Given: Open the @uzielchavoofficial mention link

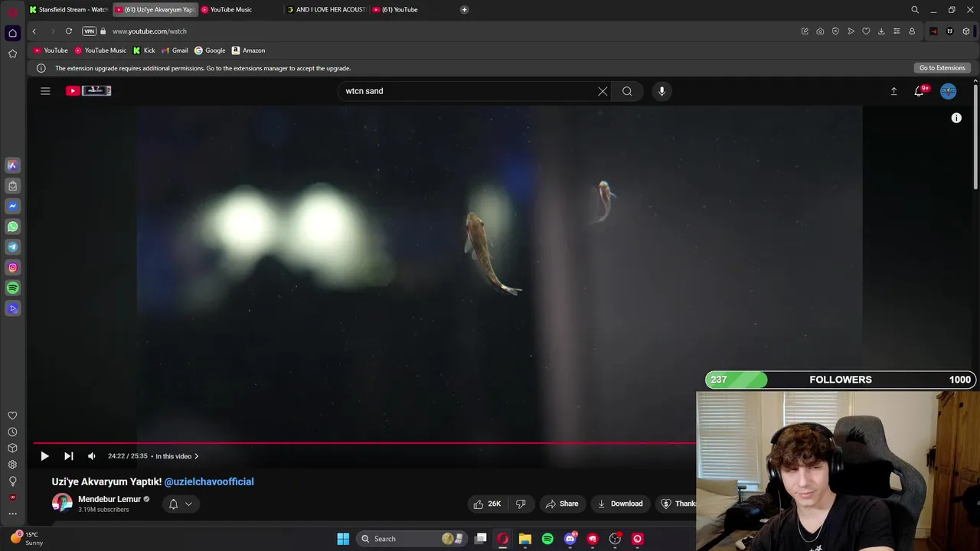Looking at the screenshot, I should pyautogui.click(x=209, y=481).
